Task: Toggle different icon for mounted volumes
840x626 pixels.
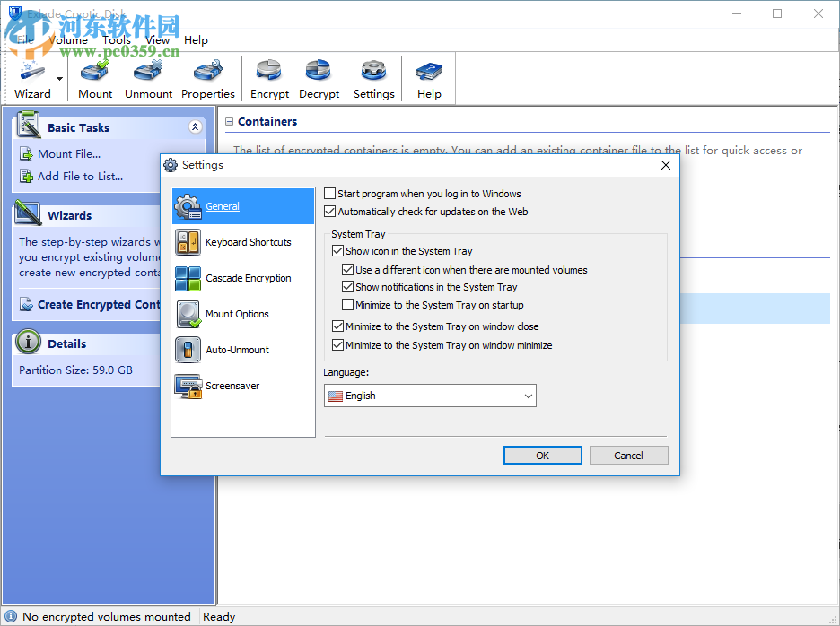Action: point(347,269)
